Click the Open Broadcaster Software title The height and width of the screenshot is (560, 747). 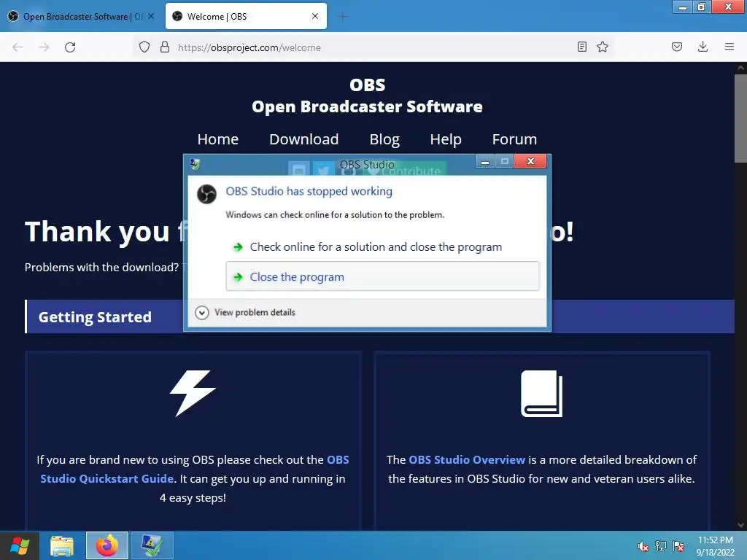coord(367,106)
